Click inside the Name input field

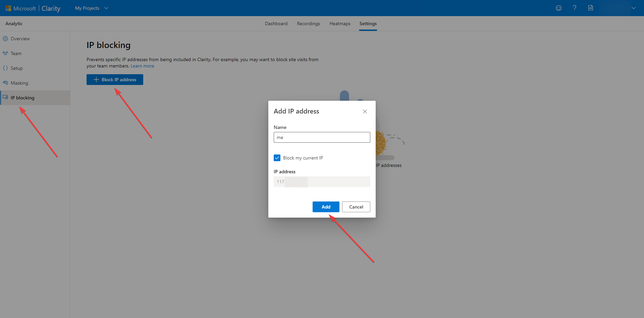322,137
